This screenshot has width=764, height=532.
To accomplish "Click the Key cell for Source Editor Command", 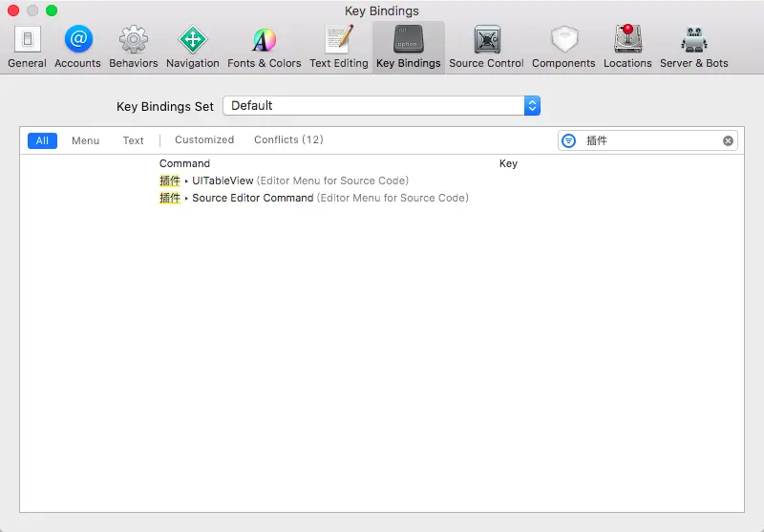I will pyautogui.click(x=621, y=198).
